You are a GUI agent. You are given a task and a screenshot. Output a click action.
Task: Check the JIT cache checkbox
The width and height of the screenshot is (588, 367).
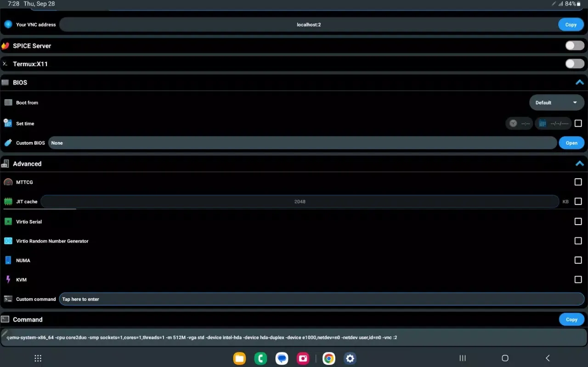click(578, 201)
